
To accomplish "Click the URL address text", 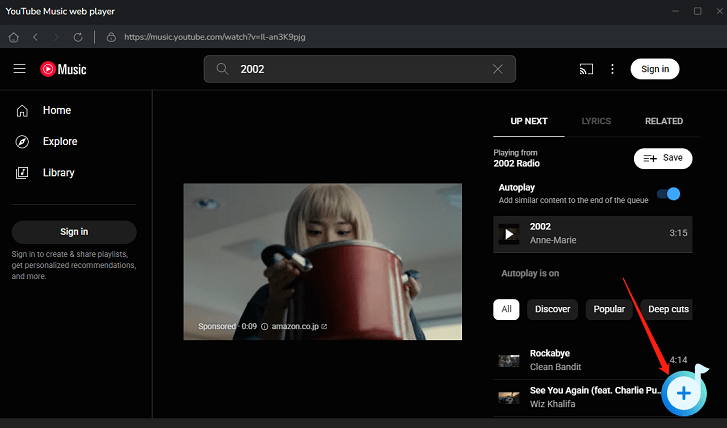I will click(x=215, y=37).
